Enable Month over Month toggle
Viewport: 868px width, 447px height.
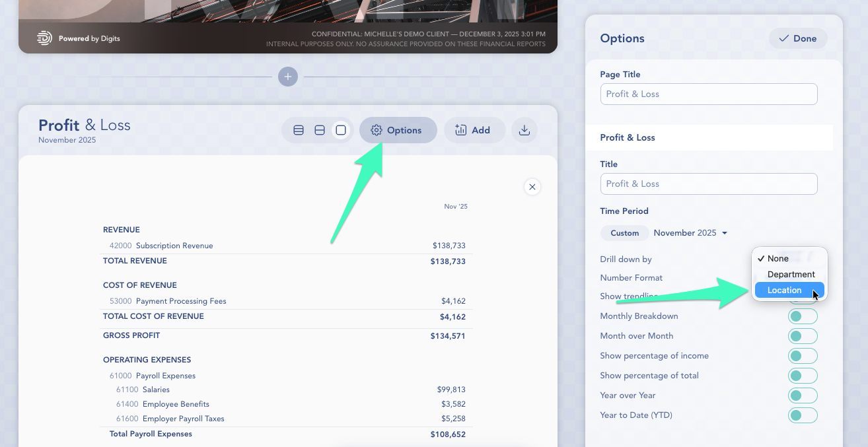tap(802, 336)
